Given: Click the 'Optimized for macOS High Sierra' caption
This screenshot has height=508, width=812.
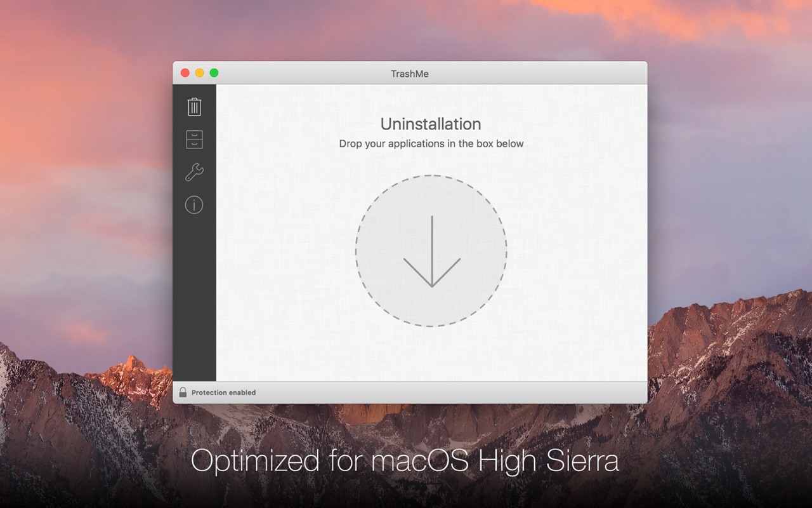Looking at the screenshot, I should click(x=405, y=460).
